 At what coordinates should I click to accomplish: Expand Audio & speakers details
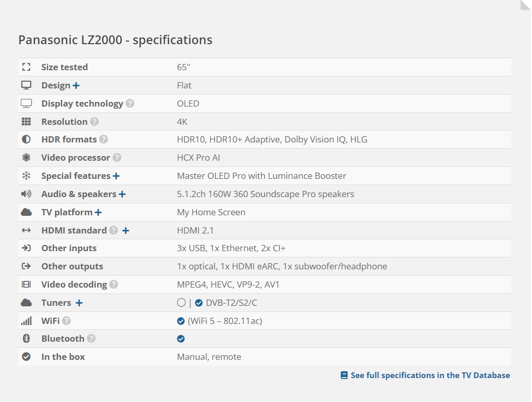tap(122, 194)
